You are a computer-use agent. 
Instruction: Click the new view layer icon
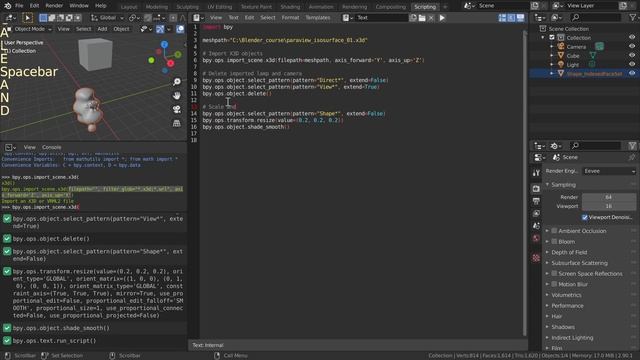coord(623,6)
